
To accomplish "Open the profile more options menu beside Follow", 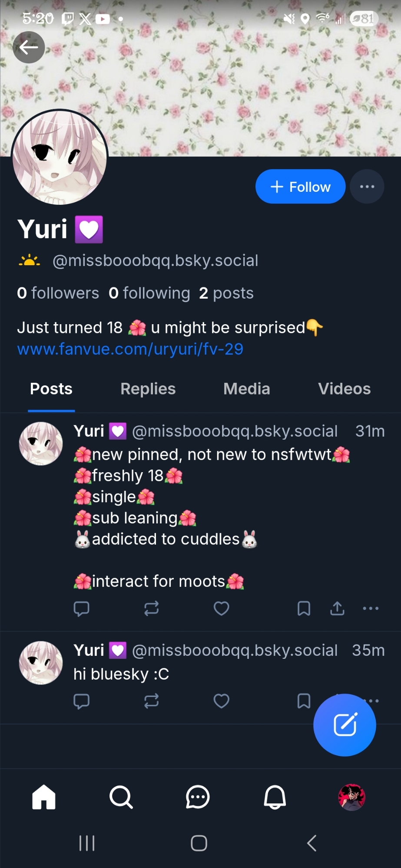I will [x=367, y=187].
